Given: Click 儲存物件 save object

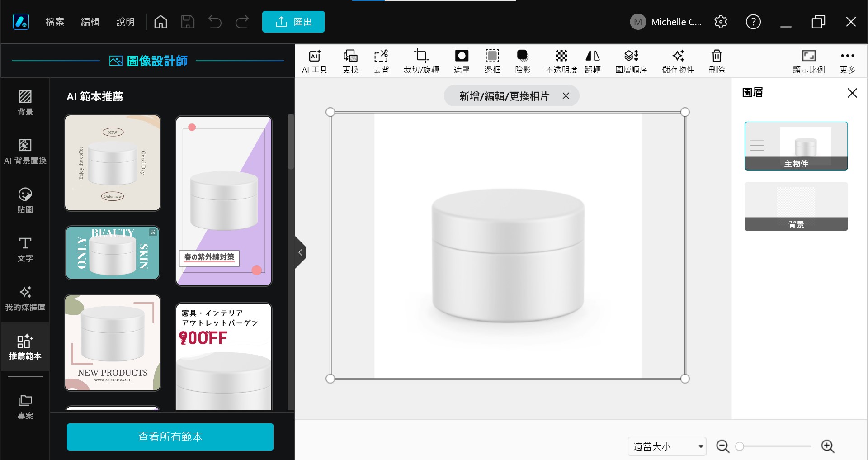Looking at the screenshot, I should click(678, 62).
